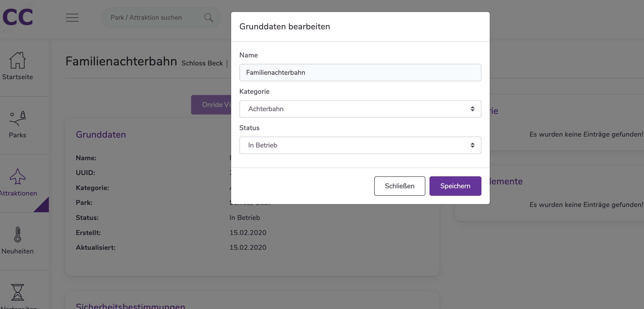Click the Erstellt date 15.02.2020
The image size is (644, 309).
tap(248, 233)
